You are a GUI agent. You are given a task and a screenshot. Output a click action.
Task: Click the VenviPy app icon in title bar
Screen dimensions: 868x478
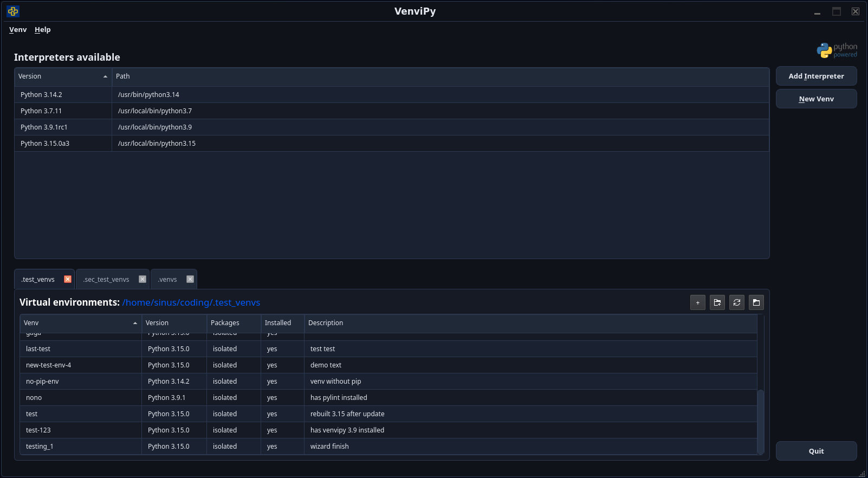pos(13,11)
